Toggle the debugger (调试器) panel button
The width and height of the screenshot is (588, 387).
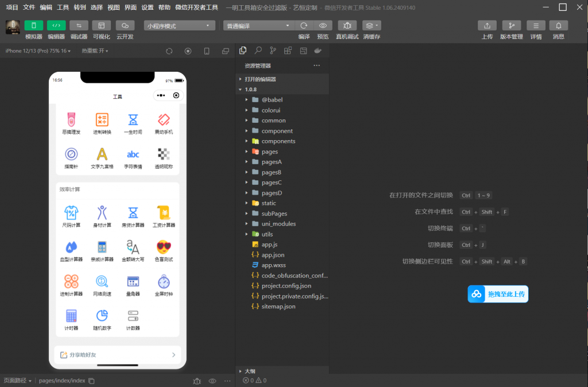(x=79, y=25)
